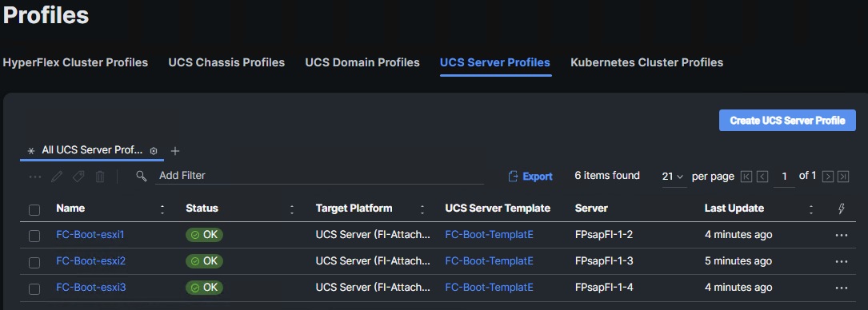Image resolution: width=868 pixels, height=310 pixels.
Task: Check the FC-Boot-esxi3 row checkbox
Action: pos(34,289)
